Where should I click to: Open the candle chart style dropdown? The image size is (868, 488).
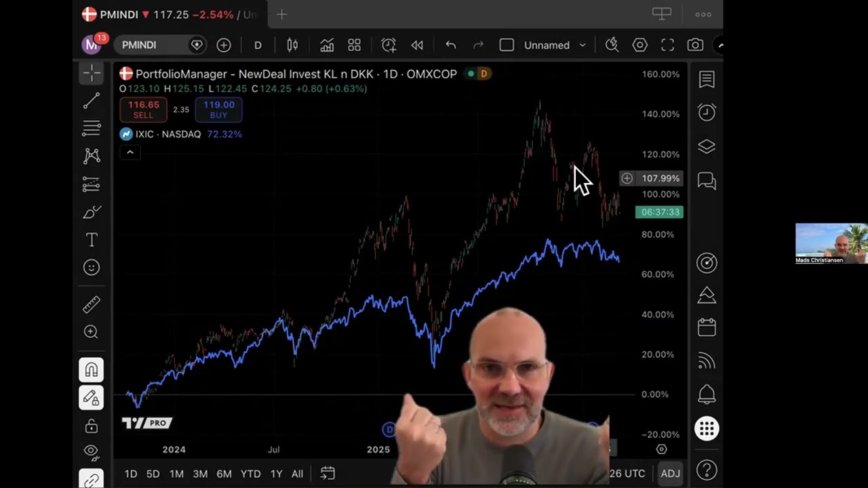click(x=292, y=45)
